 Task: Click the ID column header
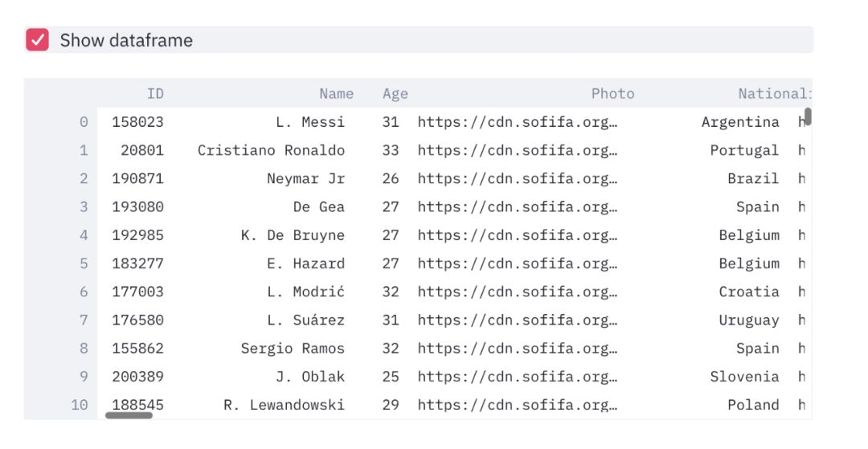155,94
